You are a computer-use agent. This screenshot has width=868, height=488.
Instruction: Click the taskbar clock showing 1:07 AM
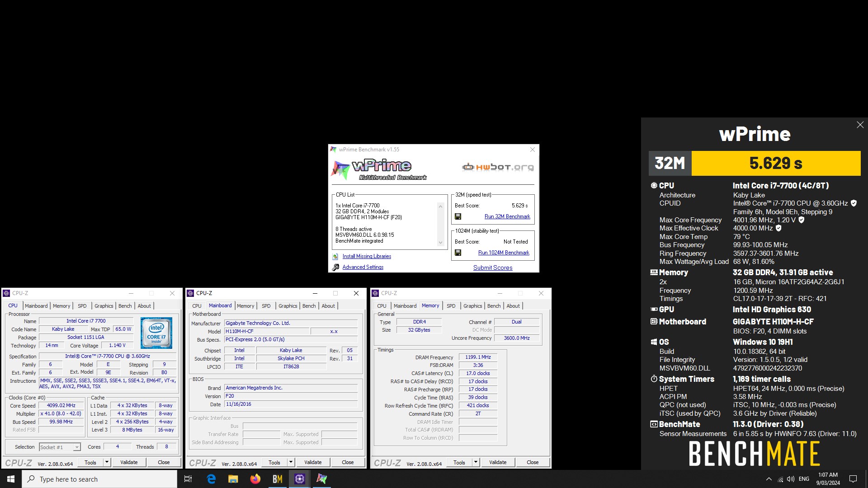pos(828,479)
